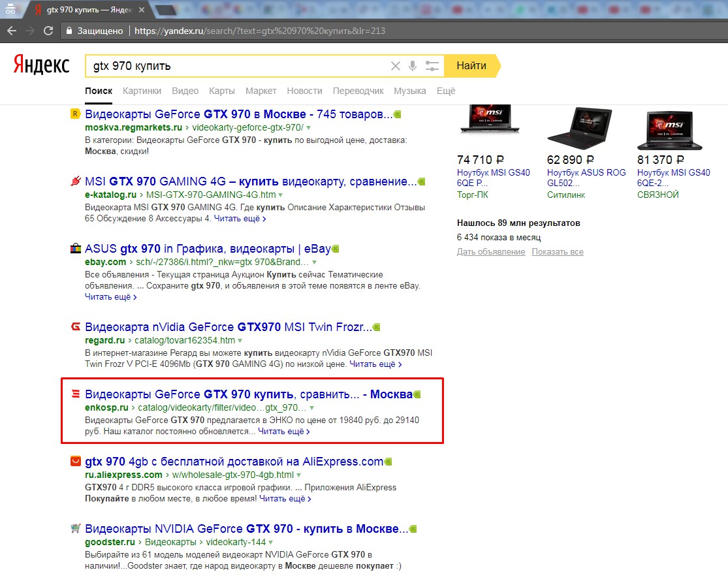Switch to the Картинки tab
The height and width of the screenshot is (585, 728).
(142, 91)
